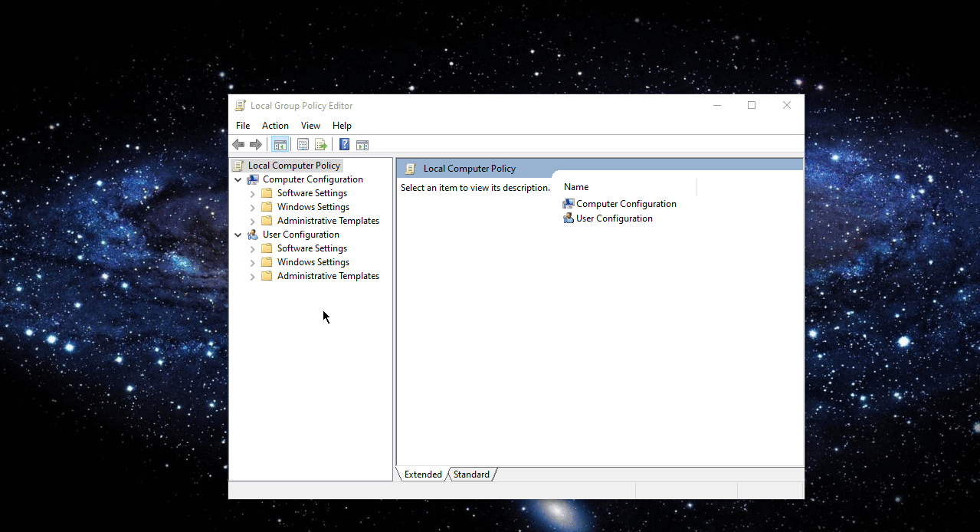Select Local Computer Policy root in tree
This screenshot has width=980, height=532.
(294, 166)
